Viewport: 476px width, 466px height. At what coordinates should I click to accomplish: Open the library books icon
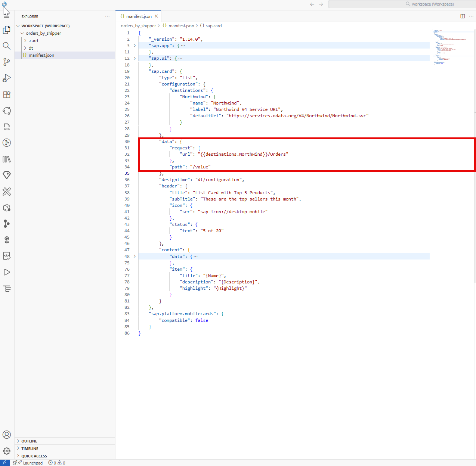pos(7,159)
